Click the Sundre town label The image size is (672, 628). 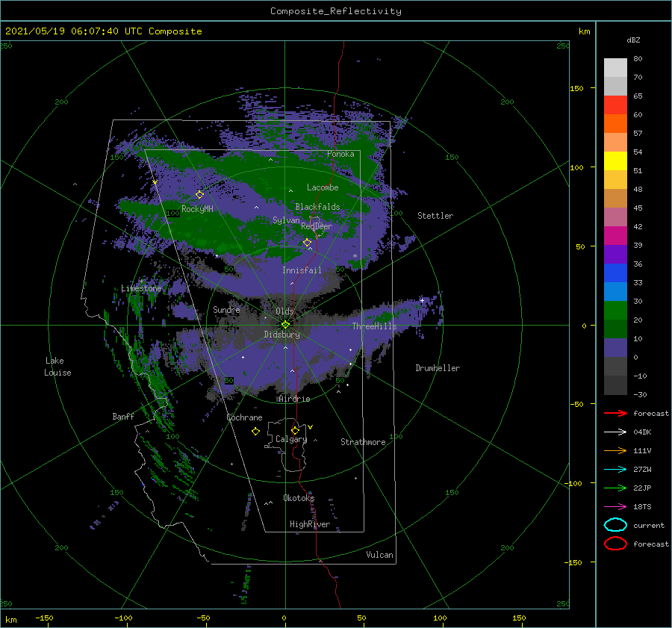coord(227,310)
